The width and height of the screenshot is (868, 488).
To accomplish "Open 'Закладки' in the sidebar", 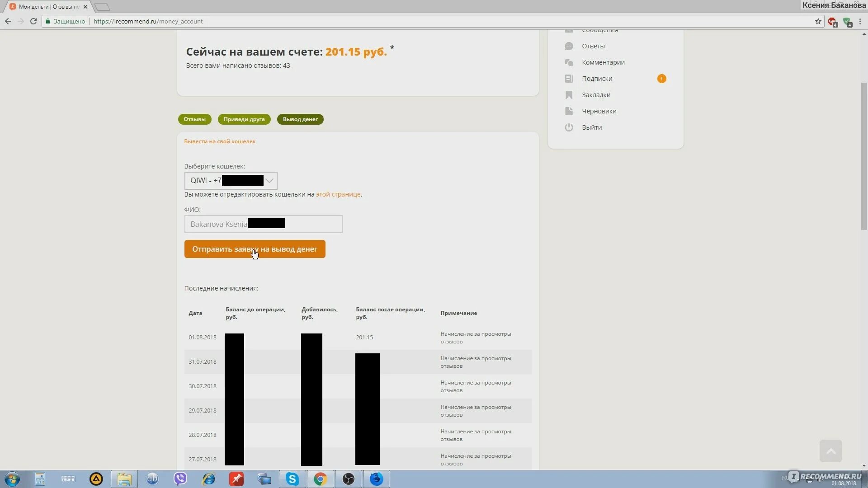I will click(x=596, y=95).
